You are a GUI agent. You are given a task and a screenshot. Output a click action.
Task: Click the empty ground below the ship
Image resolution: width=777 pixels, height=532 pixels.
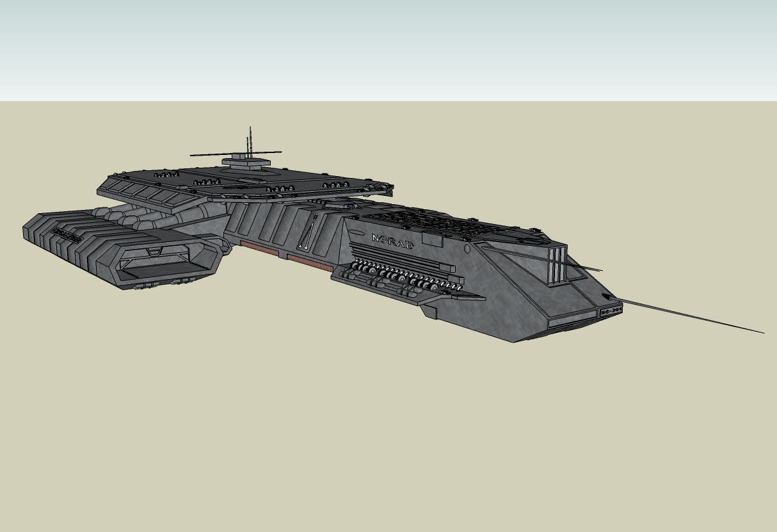[384, 435]
